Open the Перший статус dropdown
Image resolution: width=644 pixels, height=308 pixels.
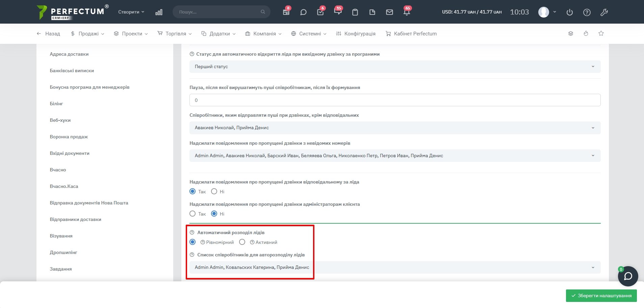[x=395, y=66]
